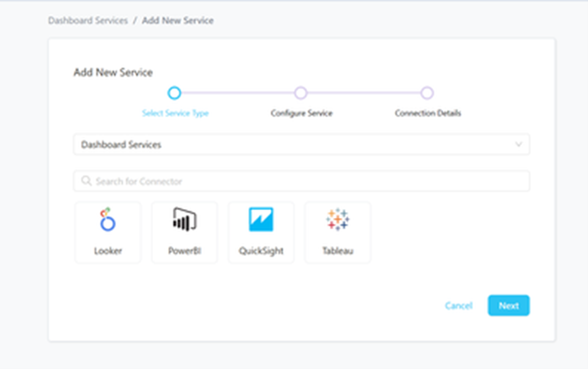Click the Connection Details step circle
The height and width of the screenshot is (369, 588).
point(427,93)
